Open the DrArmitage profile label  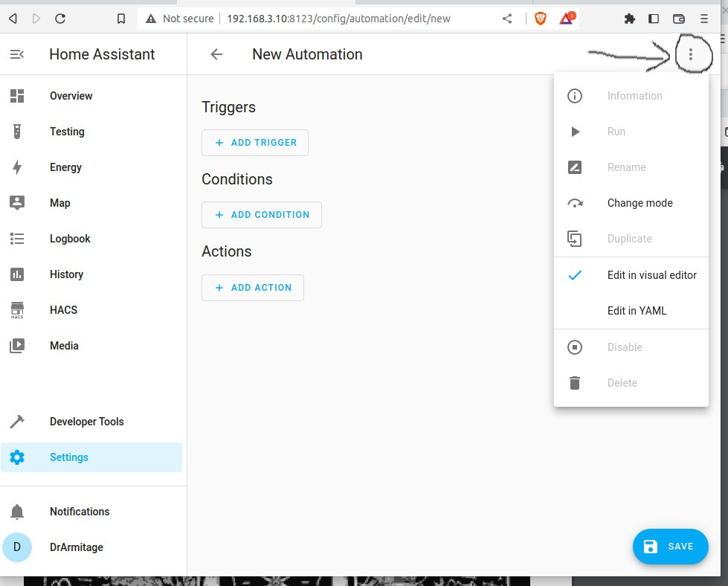pos(77,547)
